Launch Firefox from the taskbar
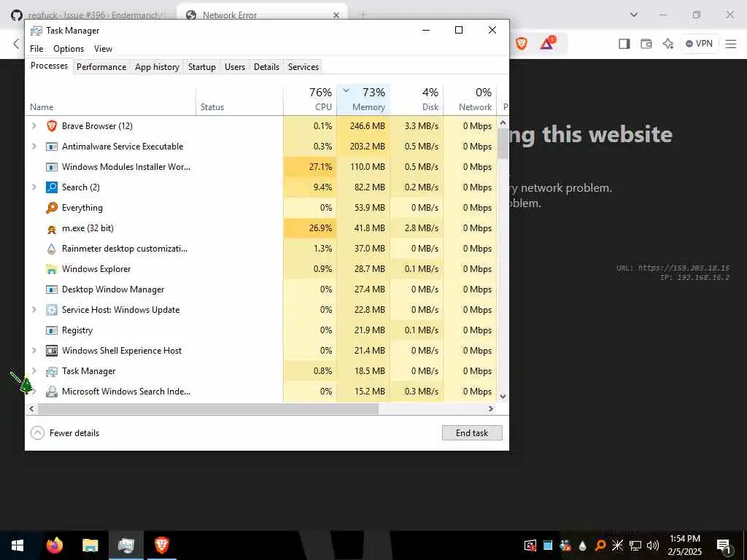 [x=55, y=545]
